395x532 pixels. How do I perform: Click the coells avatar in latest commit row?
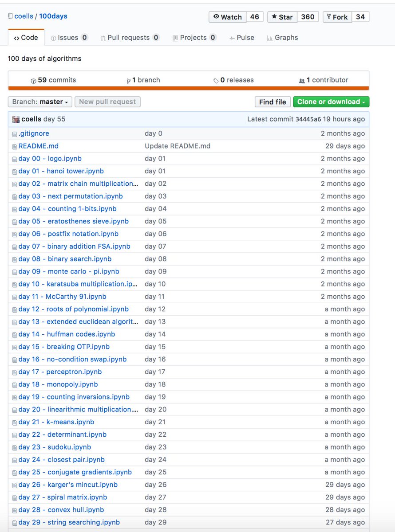(x=16, y=119)
